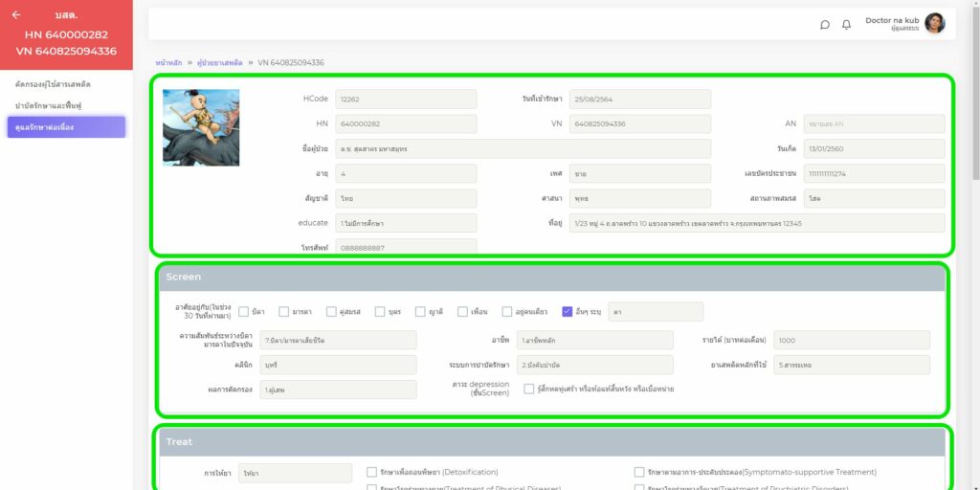The width and height of the screenshot is (980, 490).
Task: Check the Symptomato-supportive Treatment option
Action: point(639,472)
